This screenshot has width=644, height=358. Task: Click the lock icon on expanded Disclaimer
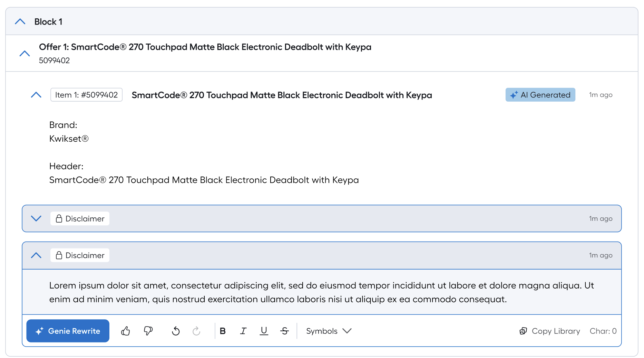tap(59, 255)
